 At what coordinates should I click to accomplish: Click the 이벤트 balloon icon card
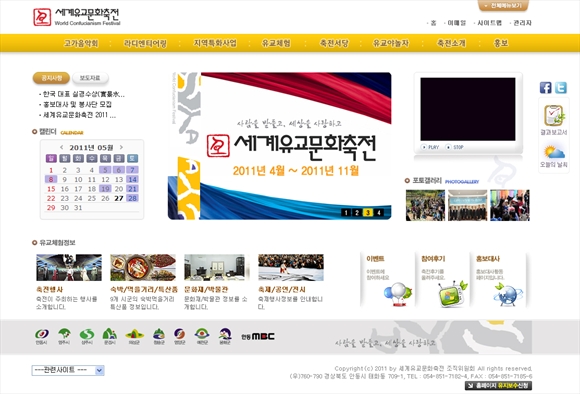click(x=388, y=280)
